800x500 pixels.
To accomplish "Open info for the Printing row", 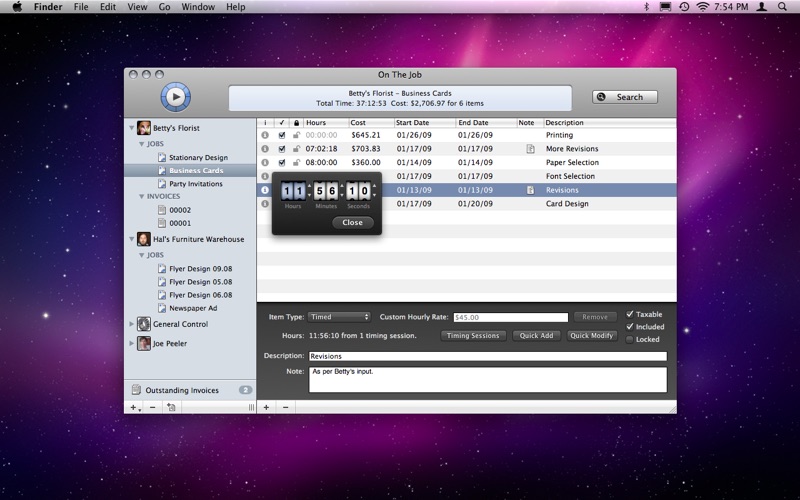I will [x=265, y=135].
